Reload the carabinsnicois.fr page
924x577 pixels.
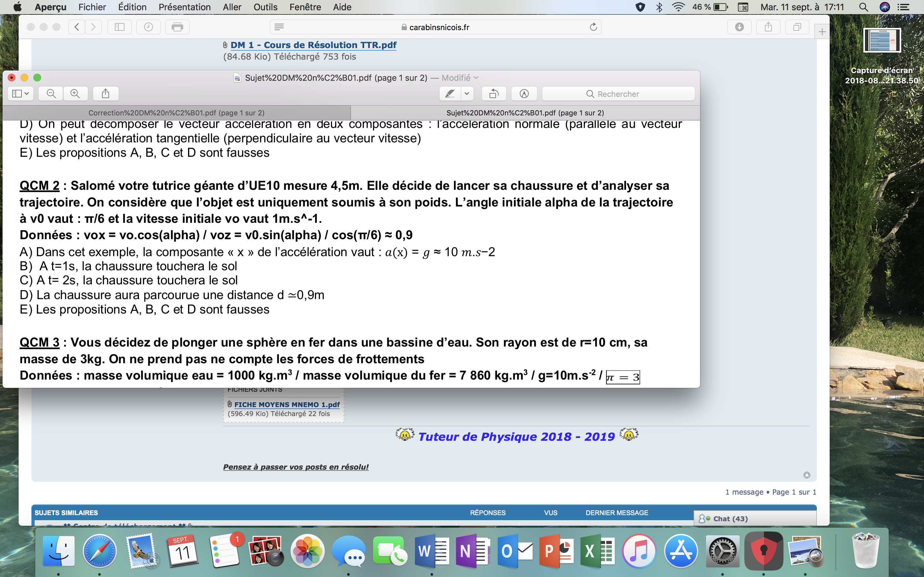(593, 27)
